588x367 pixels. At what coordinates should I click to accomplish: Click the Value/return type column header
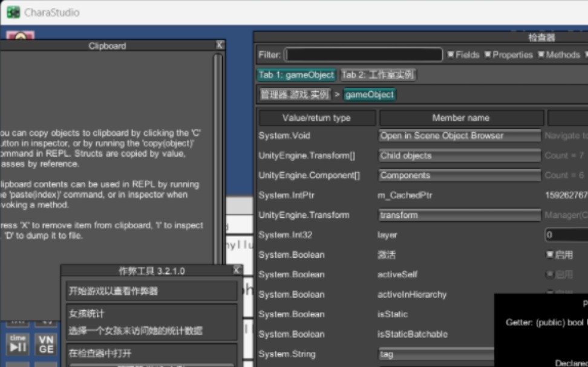point(317,118)
